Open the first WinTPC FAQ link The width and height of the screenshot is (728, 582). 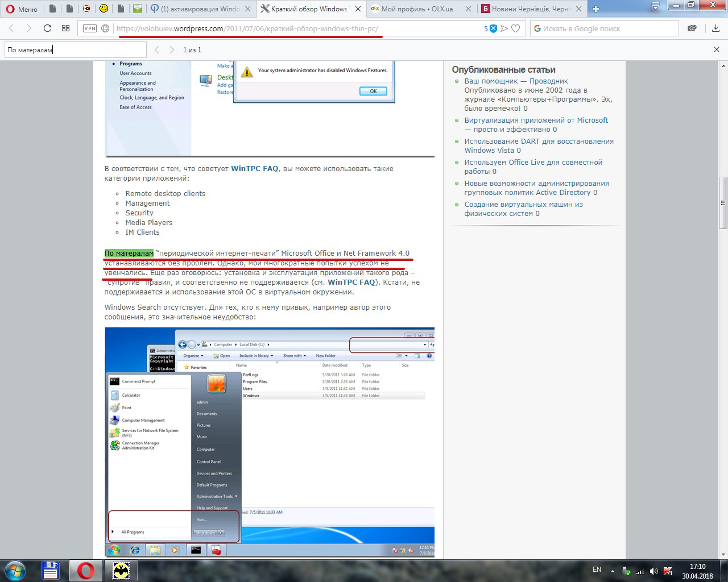254,169
